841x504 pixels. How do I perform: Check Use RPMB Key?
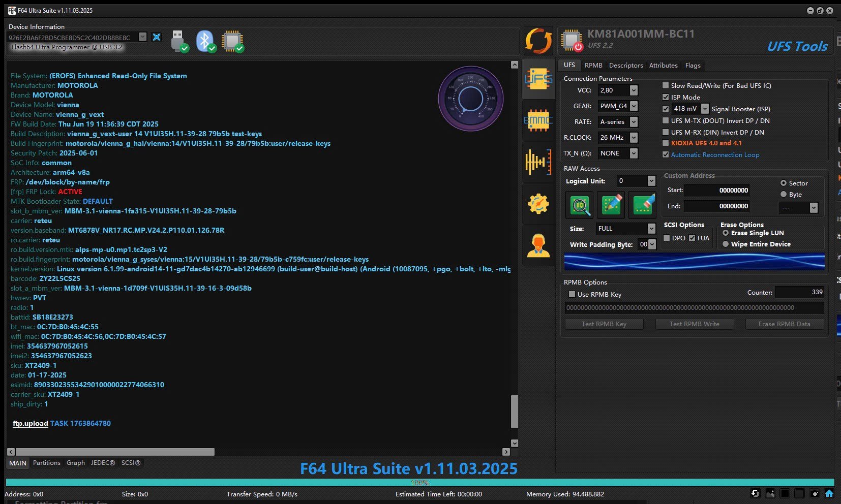pos(572,294)
